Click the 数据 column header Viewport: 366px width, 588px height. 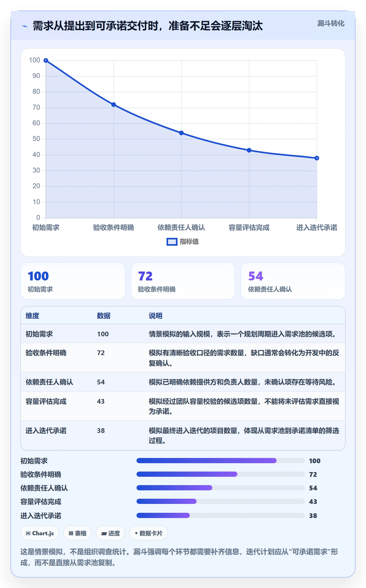104,316
